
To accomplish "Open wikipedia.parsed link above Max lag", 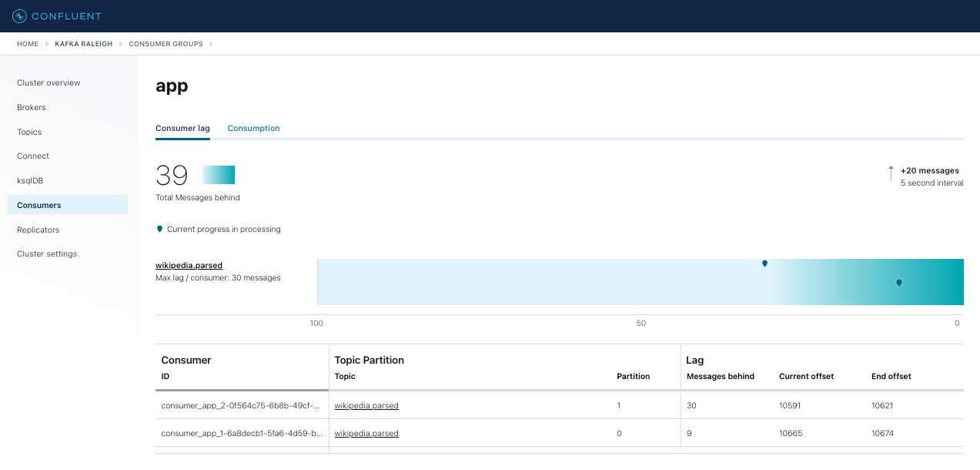I will (189, 265).
